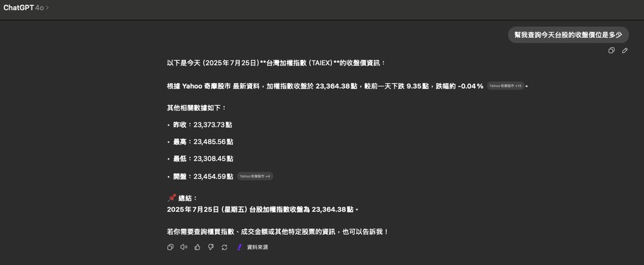Edit the user message with pencil icon

pyautogui.click(x=625, y=50)
